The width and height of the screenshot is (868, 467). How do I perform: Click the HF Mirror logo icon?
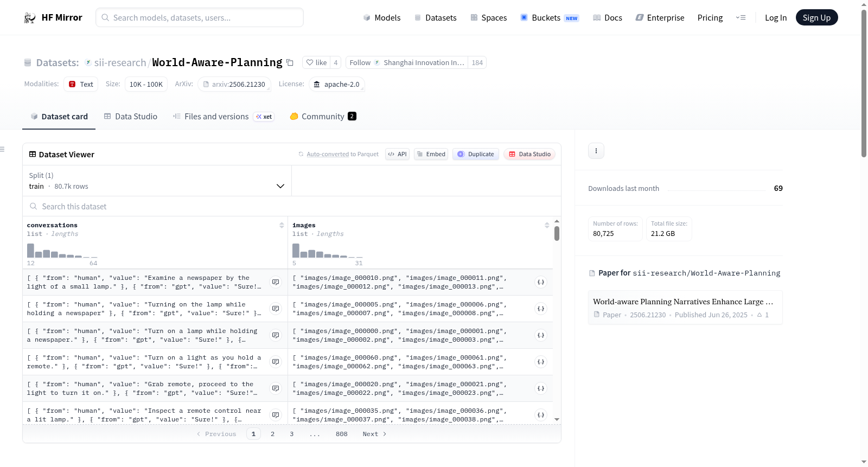tap(30, 18)
